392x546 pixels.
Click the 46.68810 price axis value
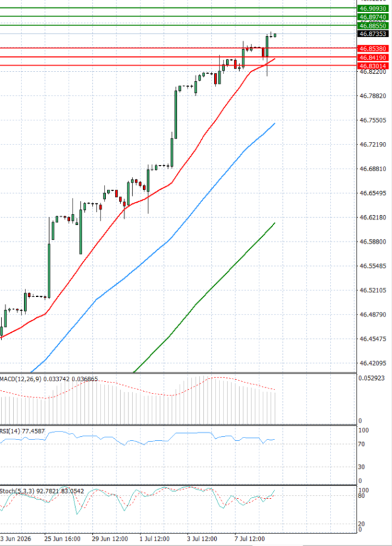pyautogui.click(x=373, y=169)
